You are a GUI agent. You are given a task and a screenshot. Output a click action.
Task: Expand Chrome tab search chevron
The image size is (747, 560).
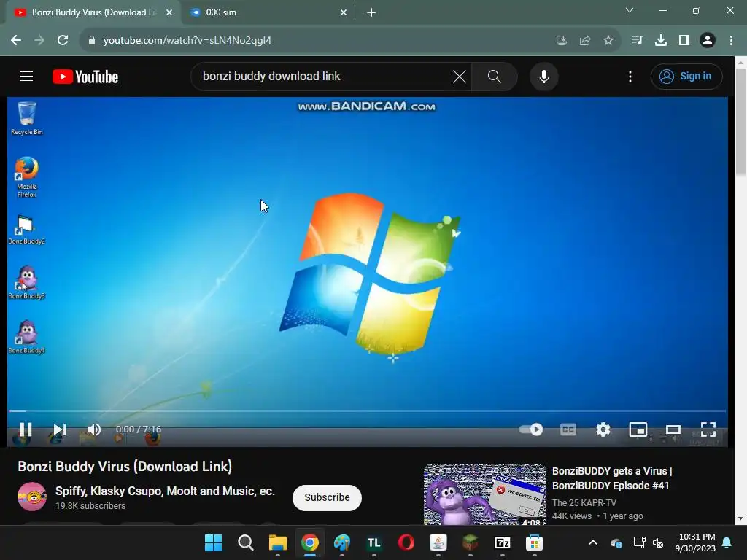pyautogui.click(x=630, y=10)
